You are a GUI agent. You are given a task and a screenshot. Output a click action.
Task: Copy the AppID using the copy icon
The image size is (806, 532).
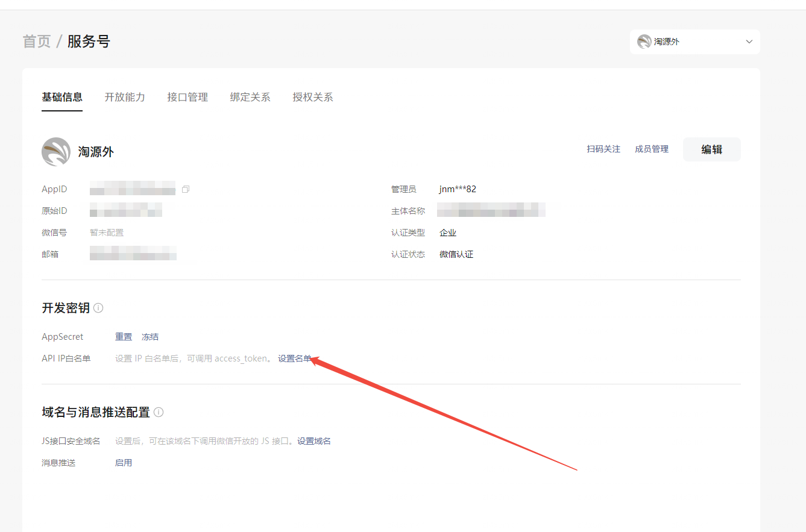coord(186,189)
